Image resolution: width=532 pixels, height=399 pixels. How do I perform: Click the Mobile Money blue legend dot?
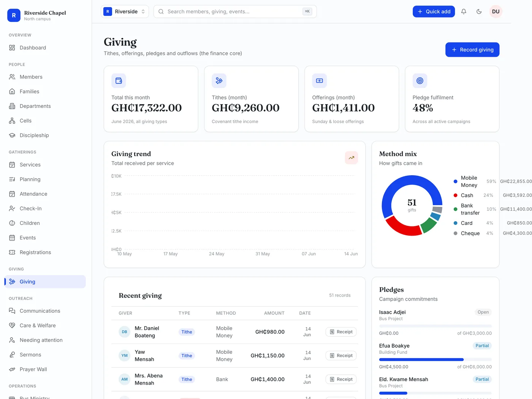tap(455, 182)
